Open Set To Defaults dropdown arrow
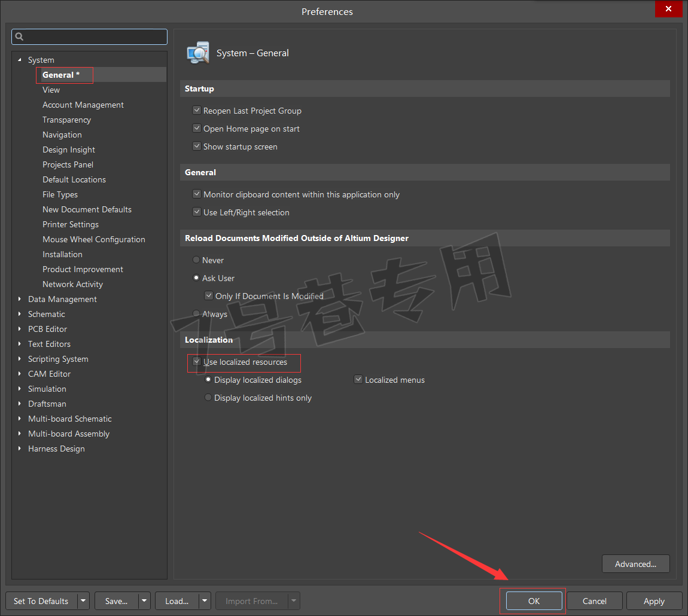 [83, 601]
